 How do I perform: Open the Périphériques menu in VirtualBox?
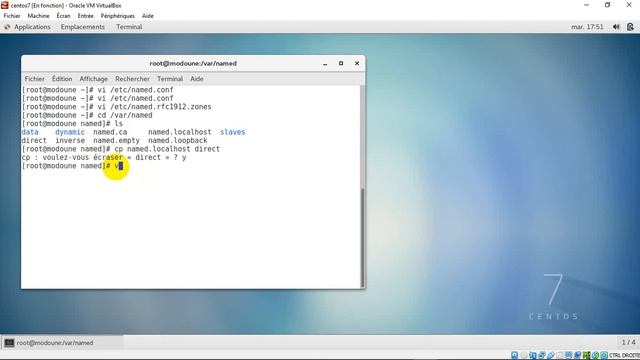pos(118,16)
